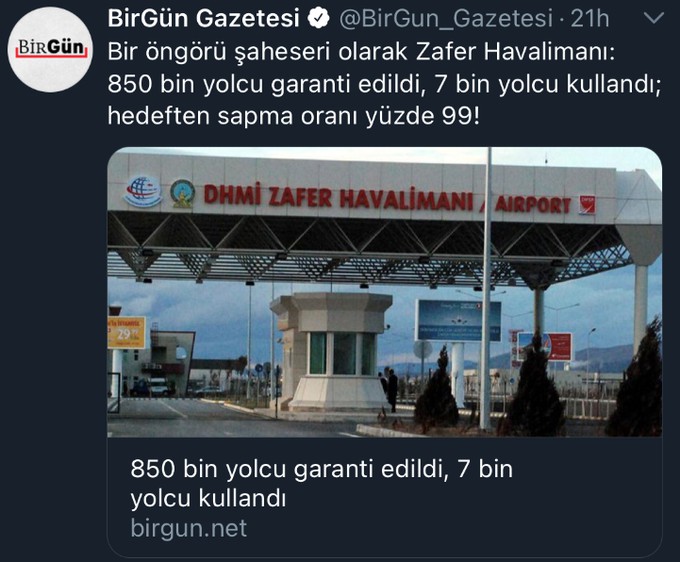Click tweet text line mentioning Zafer Havalimanı
The height and width of the screenshot is (562, 680).
361,52
